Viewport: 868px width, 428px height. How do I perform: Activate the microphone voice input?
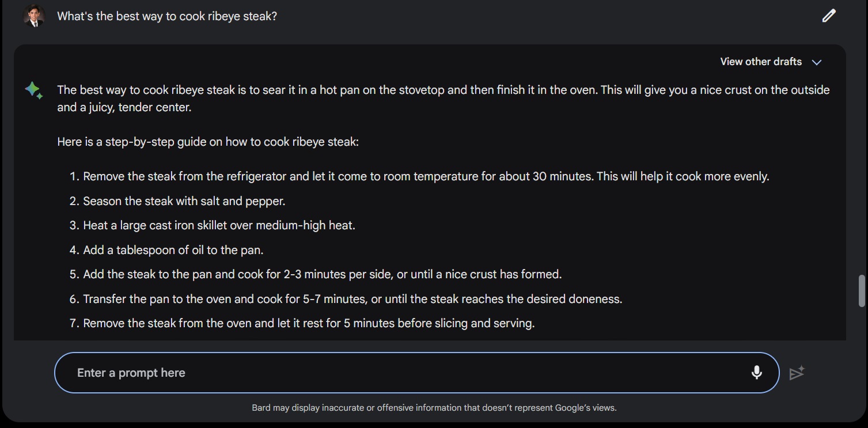(x=757, y=373)
